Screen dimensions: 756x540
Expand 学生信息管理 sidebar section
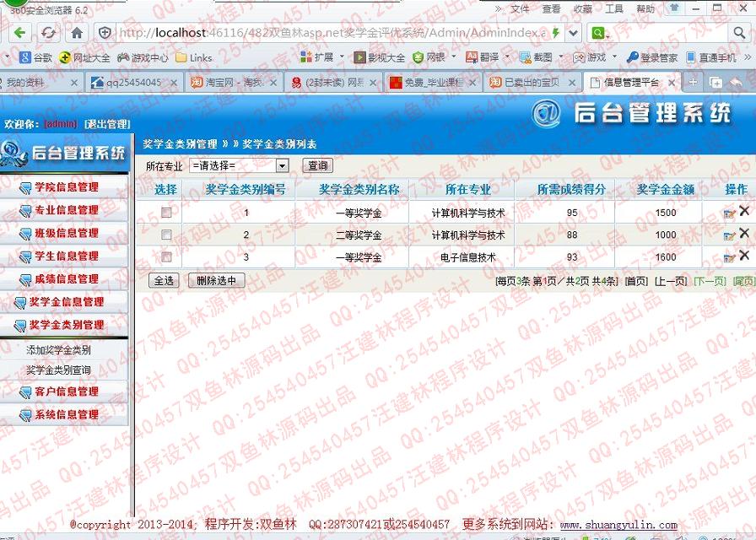click(64, 256)
